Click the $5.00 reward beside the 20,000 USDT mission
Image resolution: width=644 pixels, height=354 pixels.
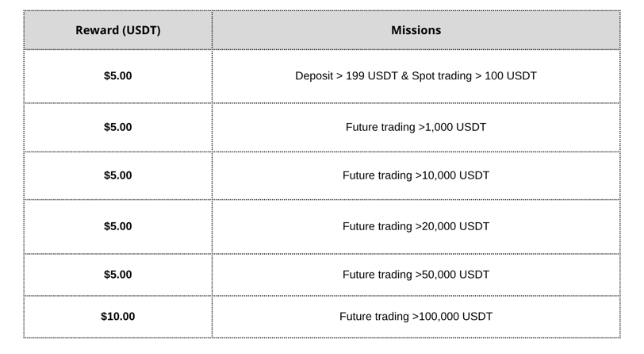pyautogui.click(x=118, y=226)
